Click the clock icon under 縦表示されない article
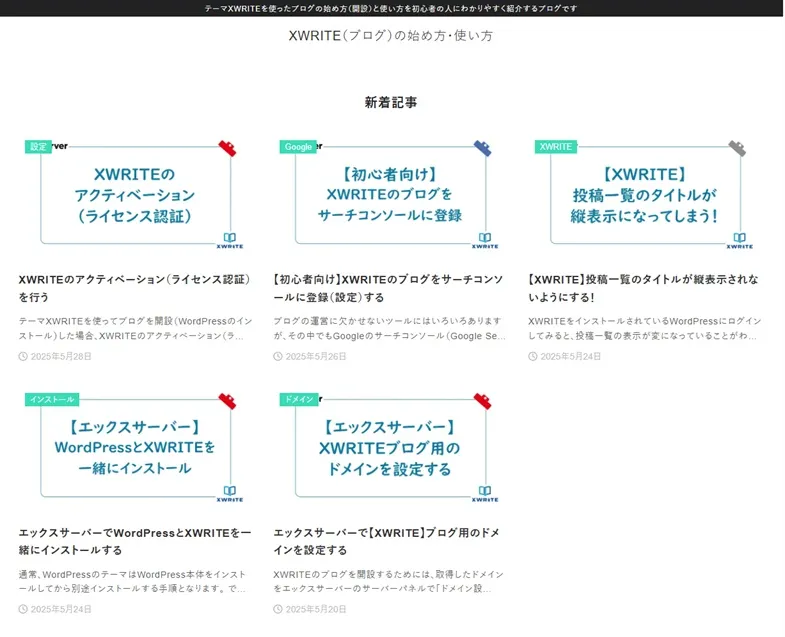785x637 pixels. point(533,357)
